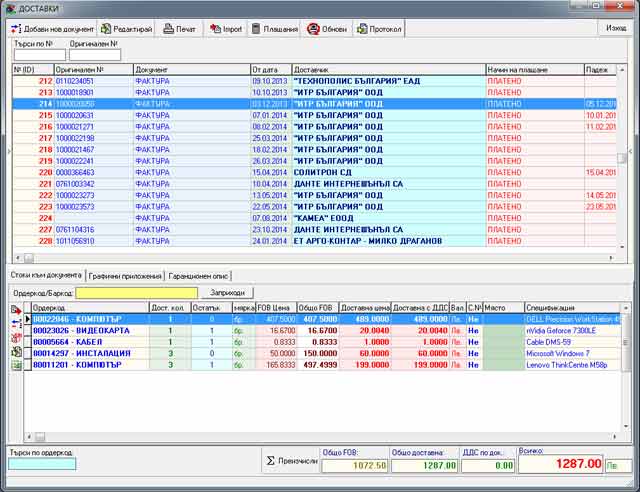Click the bottom green icon in items sidebar
The height and width of the screenshot is (492, 640).
(x=16, y=366)
